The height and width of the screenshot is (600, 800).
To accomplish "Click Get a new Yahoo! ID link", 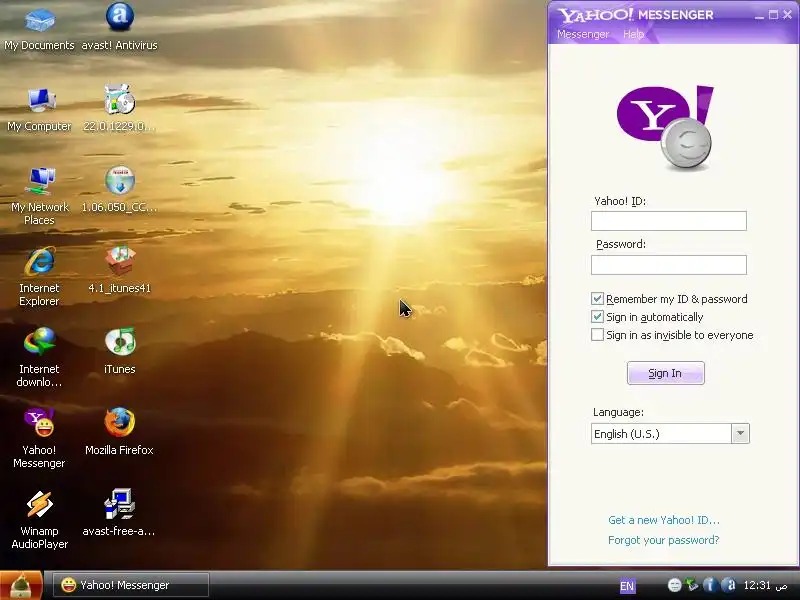I will tap(664, 520).
